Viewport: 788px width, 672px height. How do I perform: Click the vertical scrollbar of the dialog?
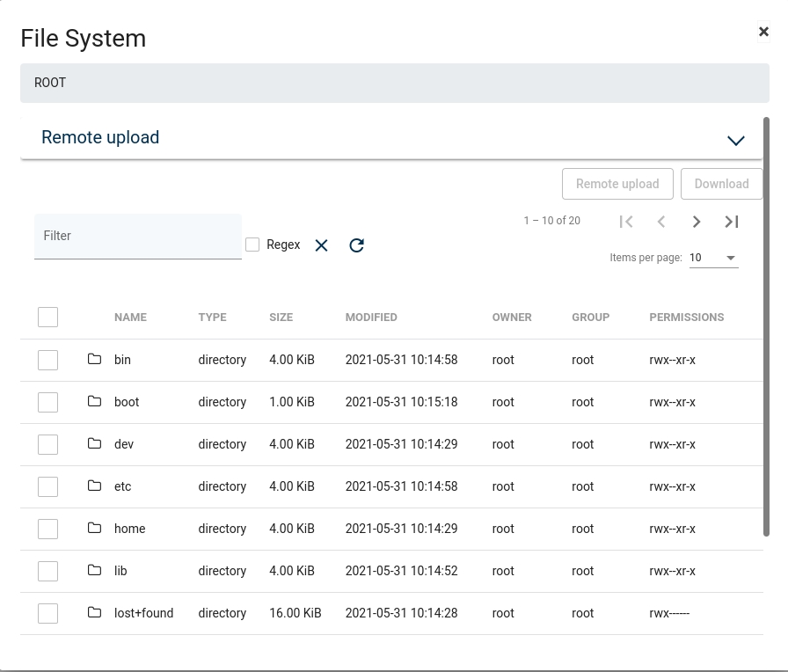(x=766, y=325)
